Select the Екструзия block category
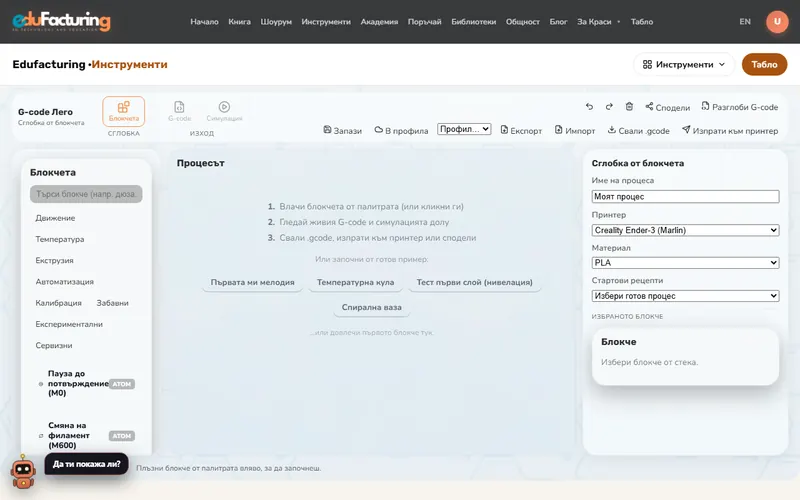 click(54, 260)
